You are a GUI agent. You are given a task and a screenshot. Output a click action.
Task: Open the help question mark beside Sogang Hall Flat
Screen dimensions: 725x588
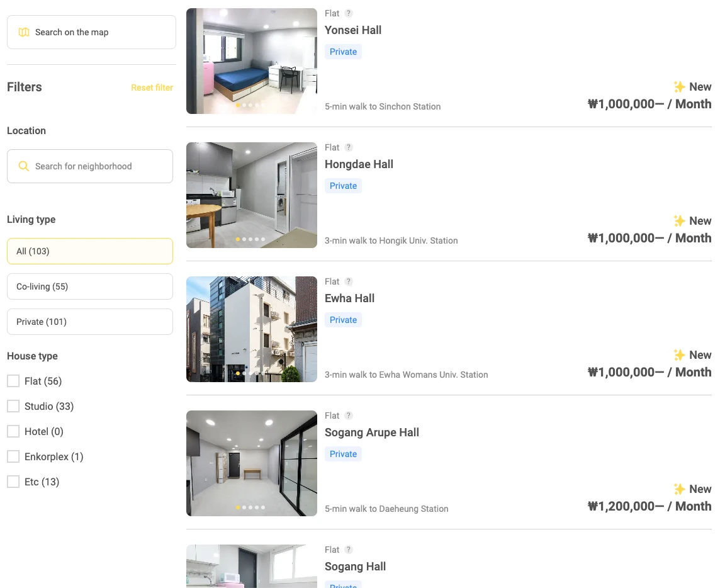click(x=349, y=550)
